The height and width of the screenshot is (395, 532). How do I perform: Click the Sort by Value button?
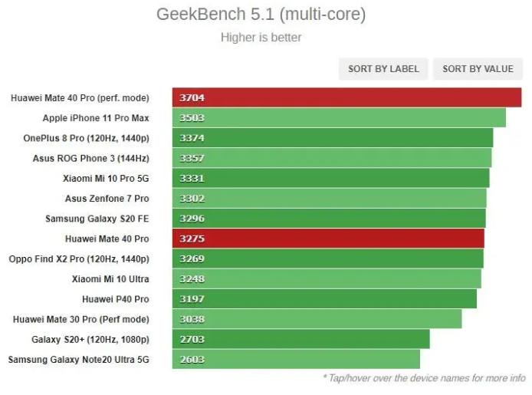point(478,69)
